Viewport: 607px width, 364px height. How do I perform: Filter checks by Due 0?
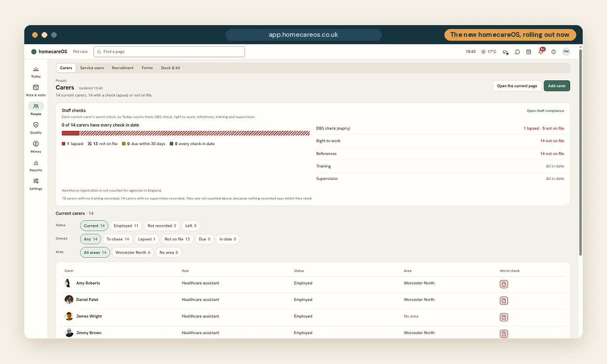click(x=205, y=239)
